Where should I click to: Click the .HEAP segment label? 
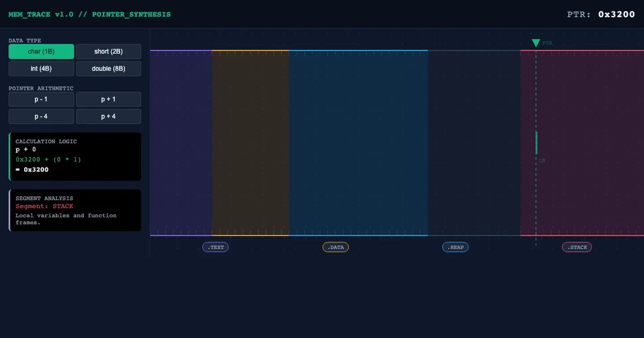pos(455,247)
